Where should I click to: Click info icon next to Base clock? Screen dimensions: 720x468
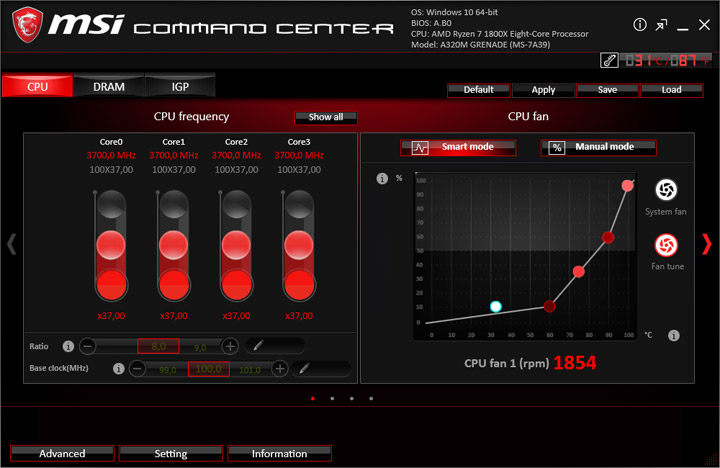point(118,368)
